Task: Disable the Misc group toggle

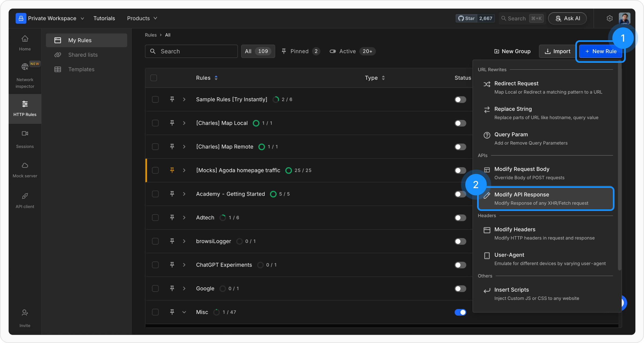Action: (x=460, y=312)
